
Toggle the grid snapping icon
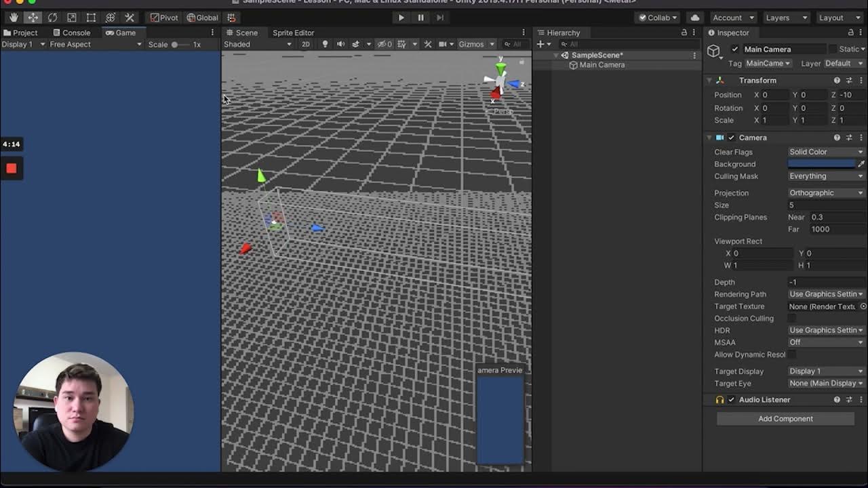(231, 18)
